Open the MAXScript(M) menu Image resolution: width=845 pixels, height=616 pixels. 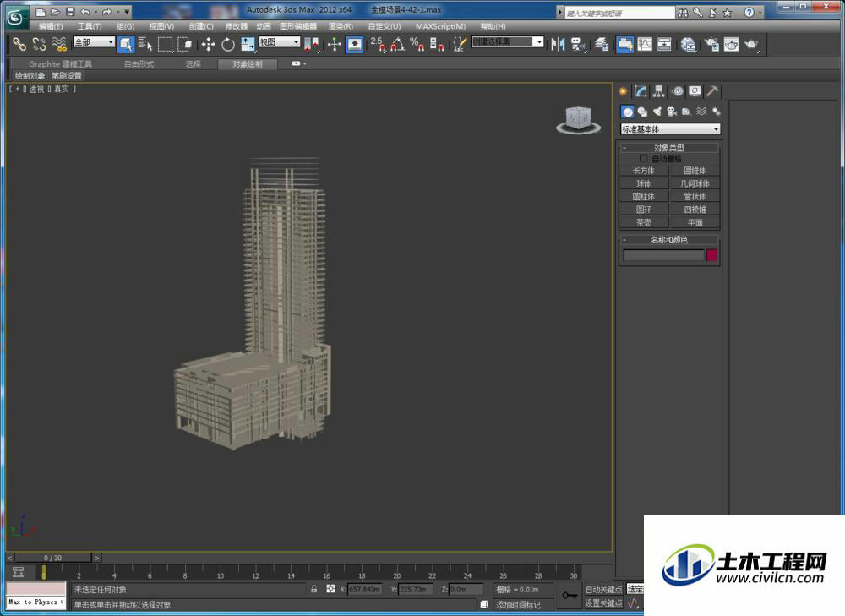click(440, 26)
